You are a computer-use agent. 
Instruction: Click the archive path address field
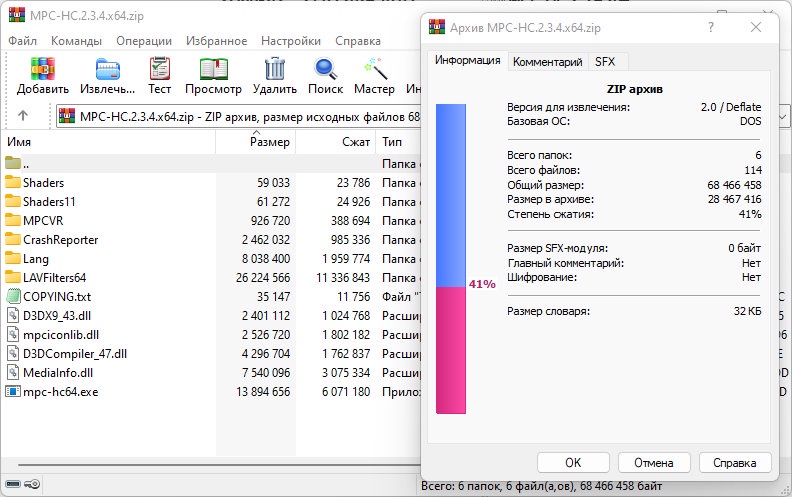[x=238, y=117]
